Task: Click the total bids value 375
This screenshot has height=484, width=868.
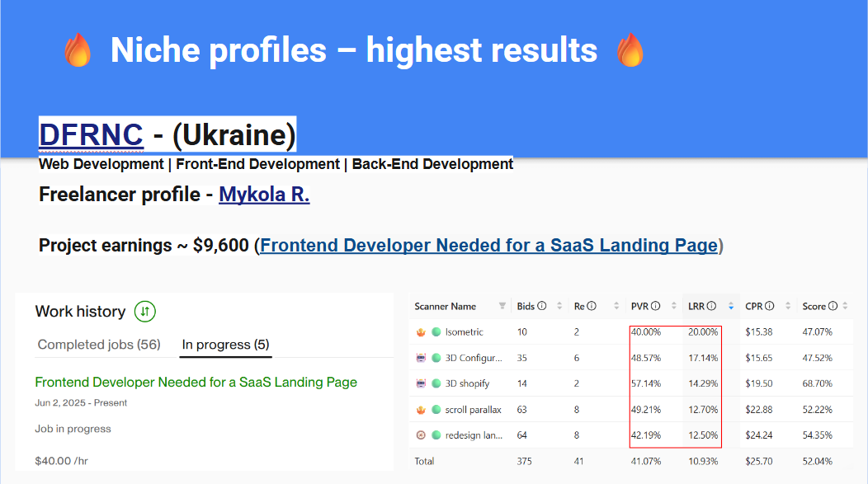Action: click(x=524, y=461)
